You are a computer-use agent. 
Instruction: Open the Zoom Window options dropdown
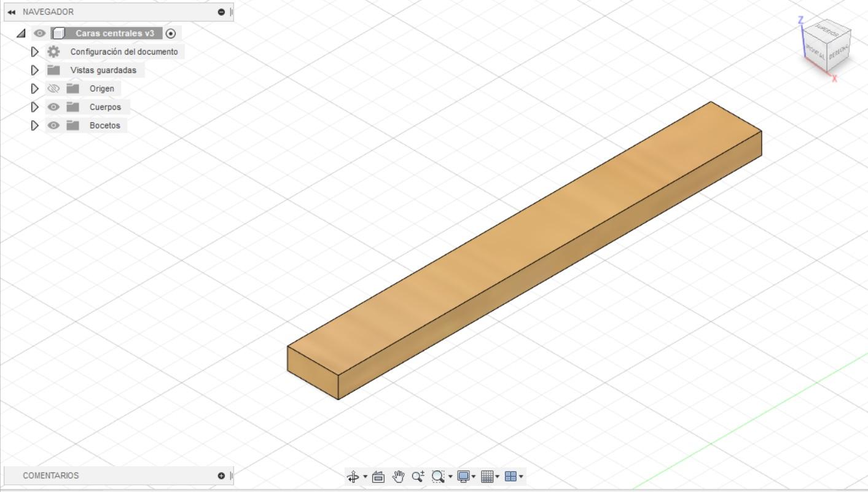pos(450,477)
